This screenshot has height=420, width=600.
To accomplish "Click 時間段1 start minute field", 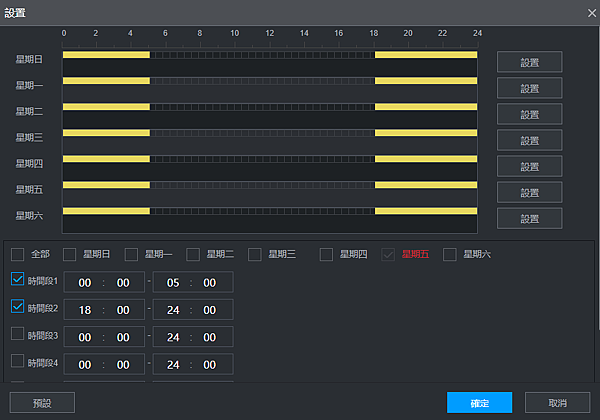I will (x=123, y=283).
